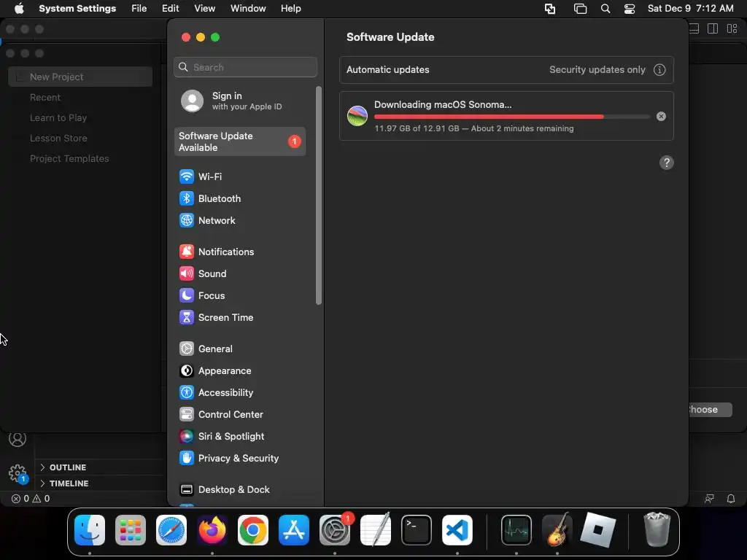The image size is (747, 560).
Task: Open Control Center in menu bar
Action: (x=630, y=9)
